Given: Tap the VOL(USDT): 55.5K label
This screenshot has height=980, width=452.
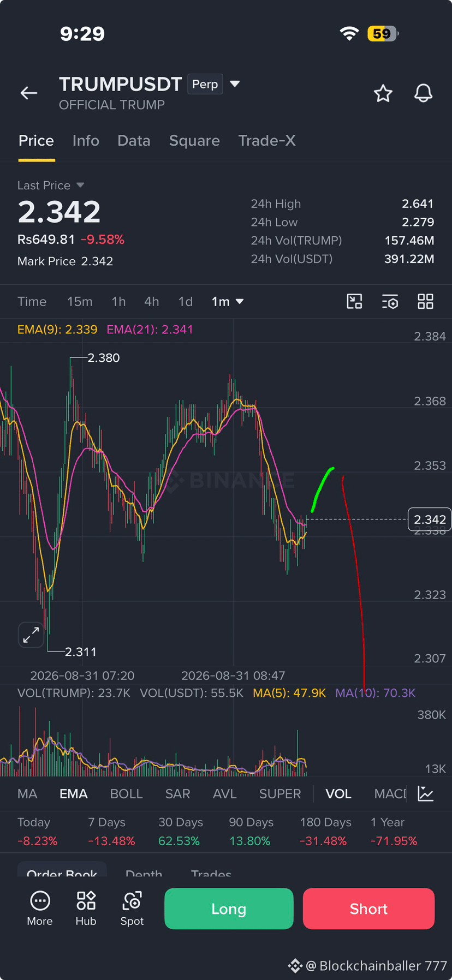Looking at the screenshot, I should click(x=192, y=693).
